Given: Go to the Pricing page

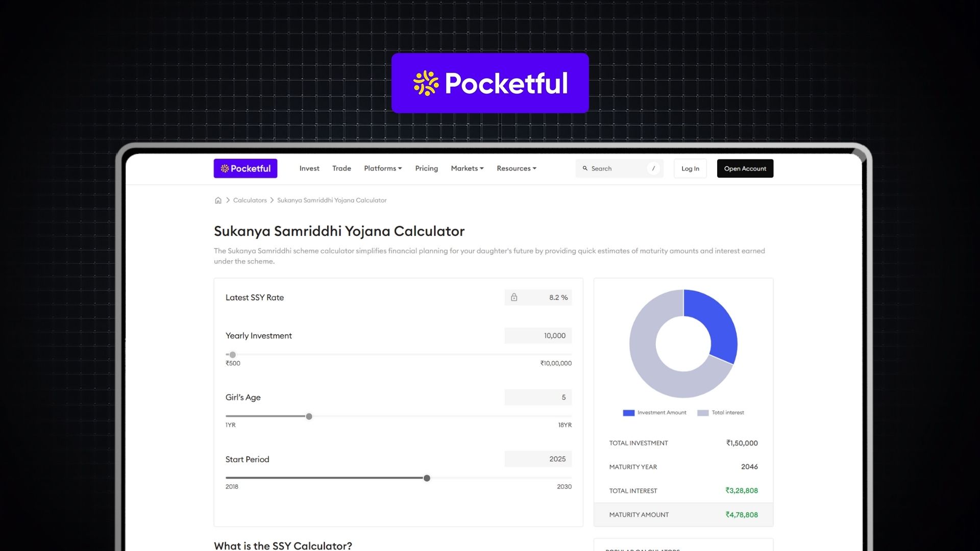Looking at the screenshot, I should click(426, 168).
